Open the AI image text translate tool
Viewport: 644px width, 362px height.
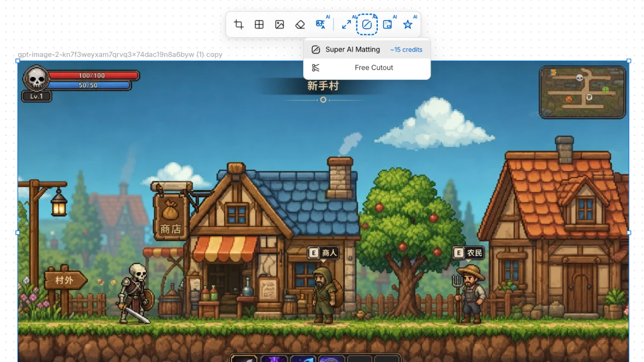coord(321,25)
